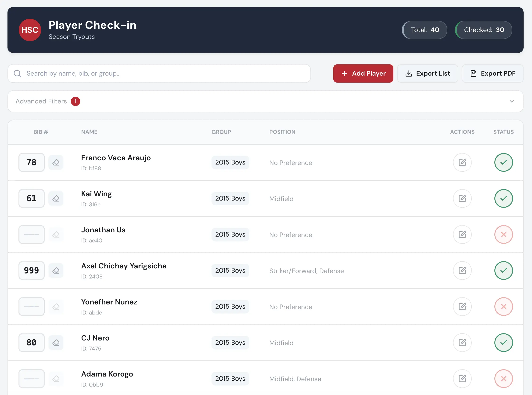Export the player list
Screen dimensions: 532x395
[428, 73]
